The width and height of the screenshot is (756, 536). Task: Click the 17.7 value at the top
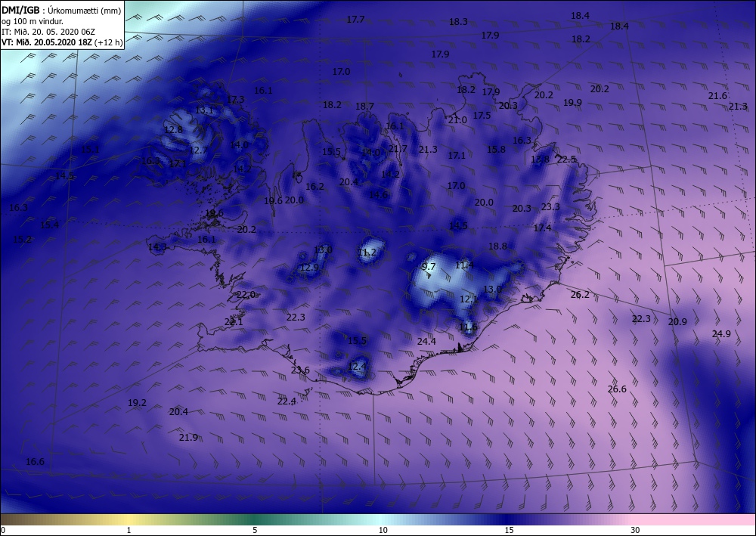[x=355, y=20]
